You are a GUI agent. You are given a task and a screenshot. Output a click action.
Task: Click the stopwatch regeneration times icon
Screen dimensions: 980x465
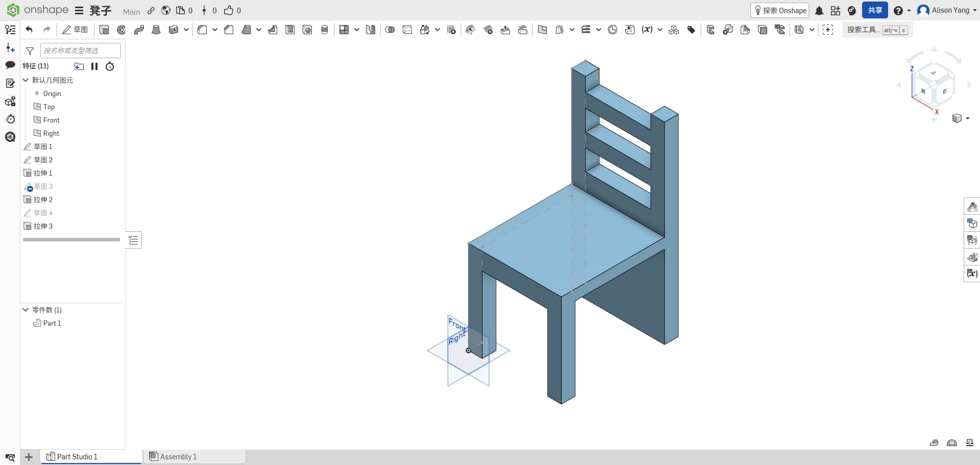pos(110,66)
